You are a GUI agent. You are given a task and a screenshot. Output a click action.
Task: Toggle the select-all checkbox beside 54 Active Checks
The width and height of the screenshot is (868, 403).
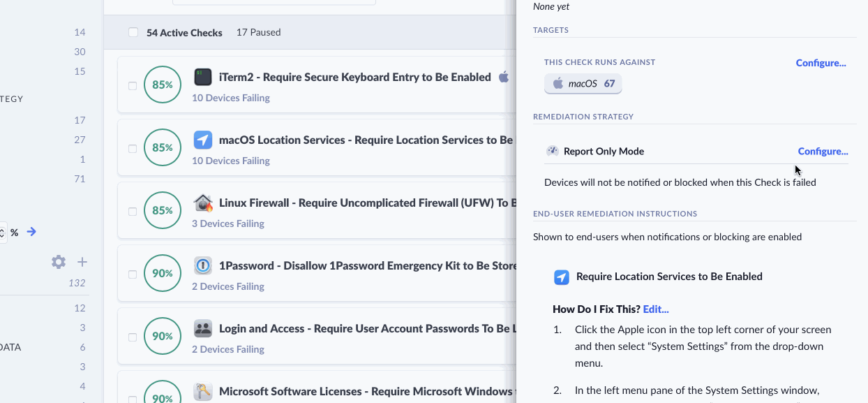[133, 32]
